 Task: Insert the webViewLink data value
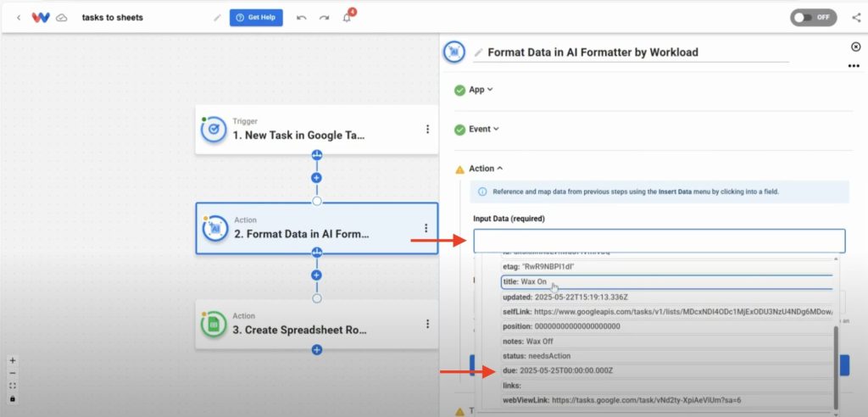tap(666, 400)
